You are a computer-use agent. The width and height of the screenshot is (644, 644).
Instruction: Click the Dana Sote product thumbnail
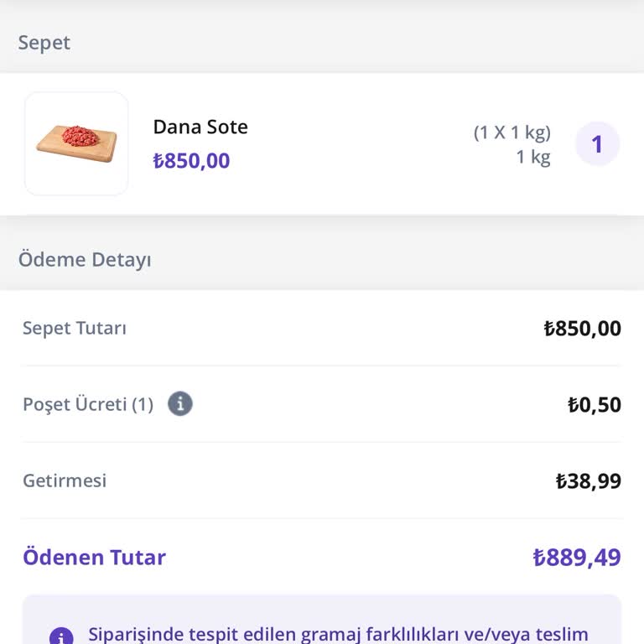coord(76,143)
